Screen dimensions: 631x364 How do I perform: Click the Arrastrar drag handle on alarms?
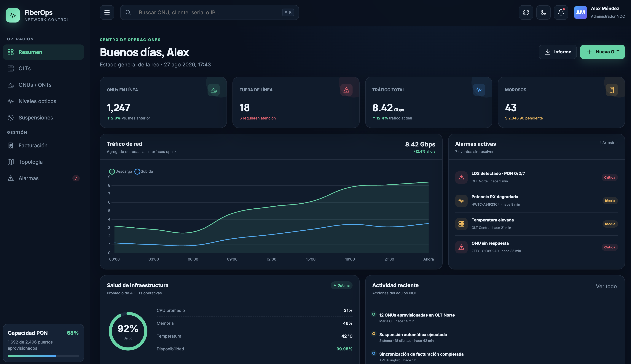tap(608, 143)
